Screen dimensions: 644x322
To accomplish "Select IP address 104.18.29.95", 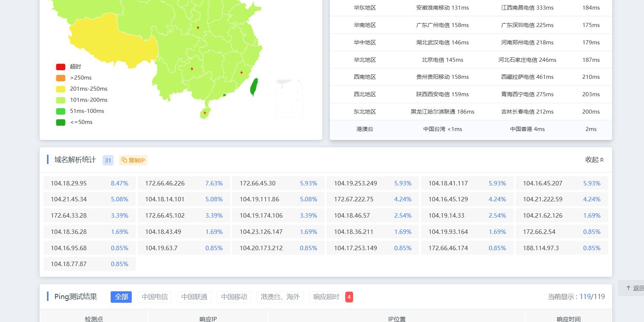I will 68,183.
